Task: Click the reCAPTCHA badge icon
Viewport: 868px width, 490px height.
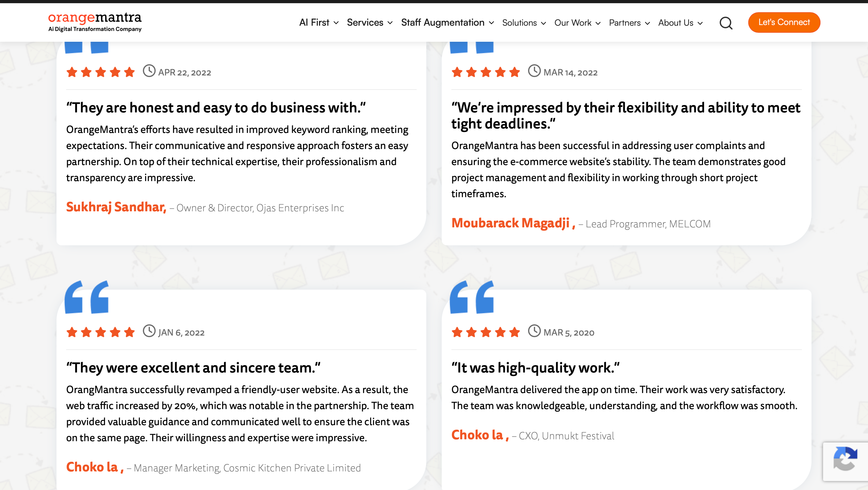Action: 845,458
